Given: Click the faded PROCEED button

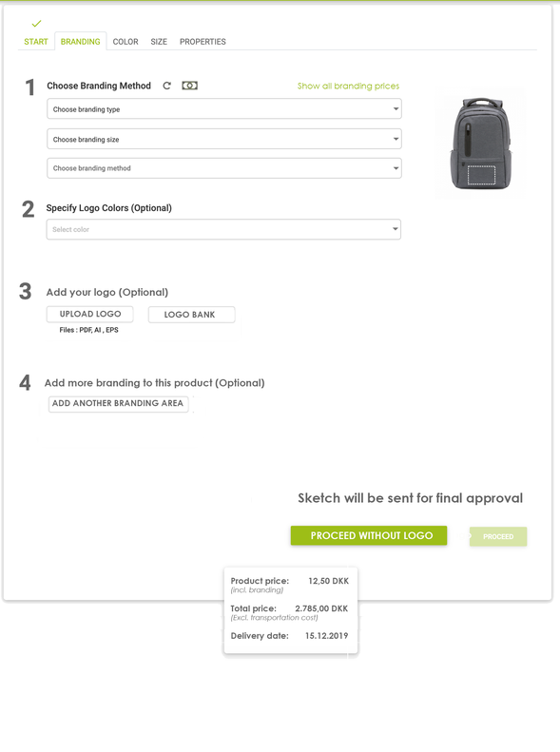Looking at the screenshot, I should click(x=498, y=536).
